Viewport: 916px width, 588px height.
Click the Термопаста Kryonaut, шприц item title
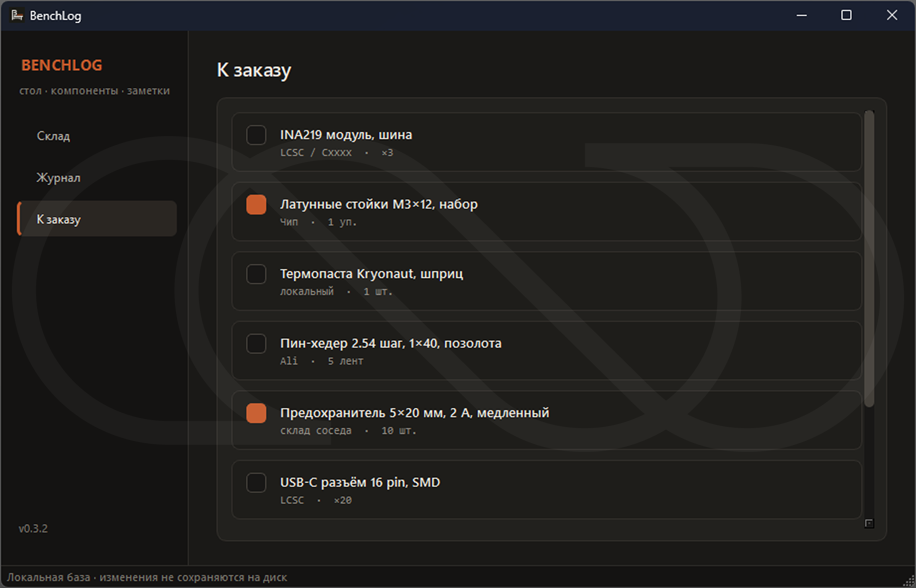point(372,274)
